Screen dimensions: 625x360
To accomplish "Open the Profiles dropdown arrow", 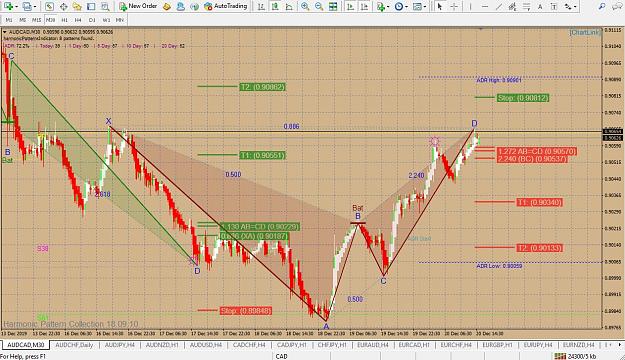I will (35, 6).
